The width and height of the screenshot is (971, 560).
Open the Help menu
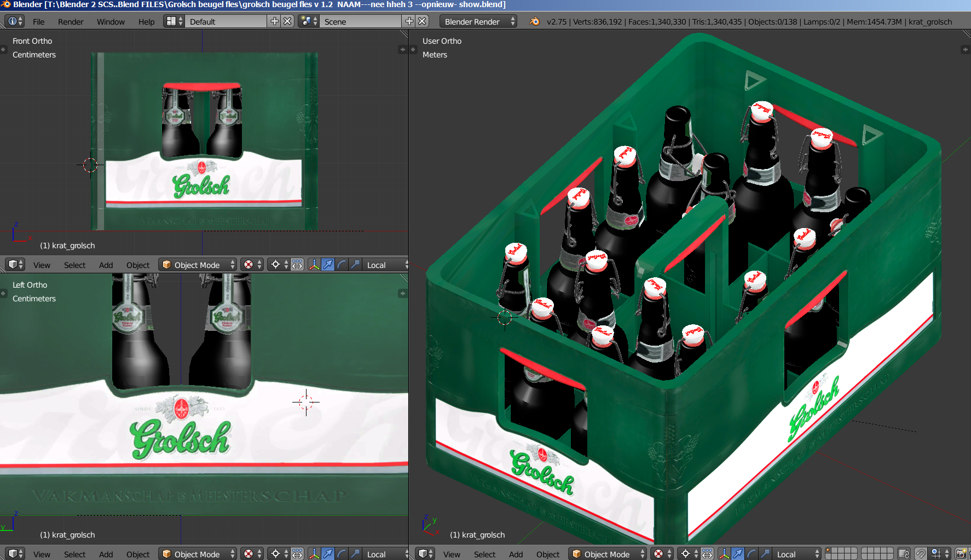[x=146, y=22]
